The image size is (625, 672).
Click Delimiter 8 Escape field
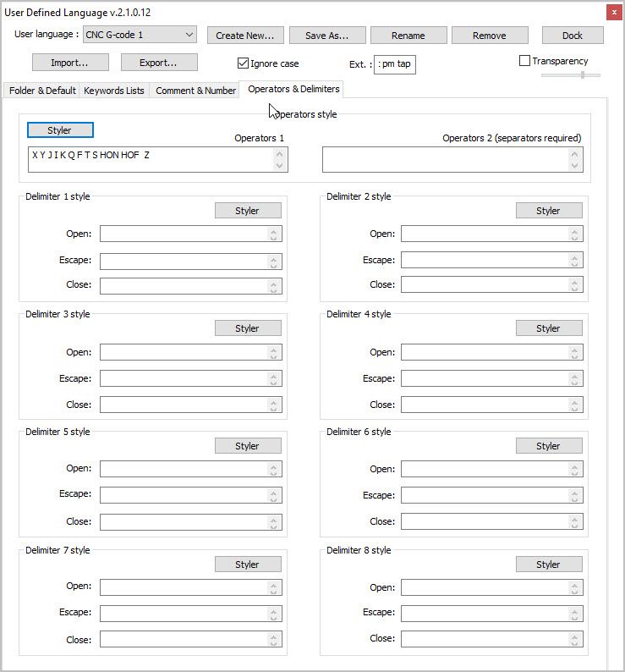[x=491, y=614]
